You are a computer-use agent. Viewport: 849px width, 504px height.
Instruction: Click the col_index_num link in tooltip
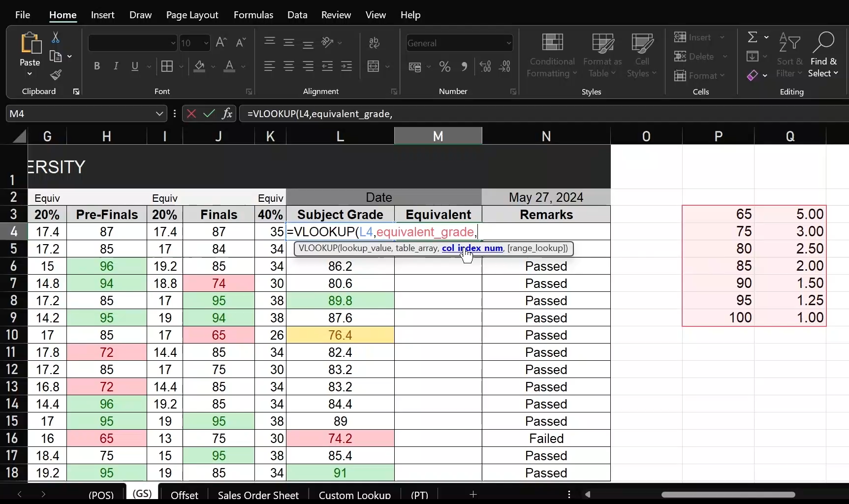point(472,248)
